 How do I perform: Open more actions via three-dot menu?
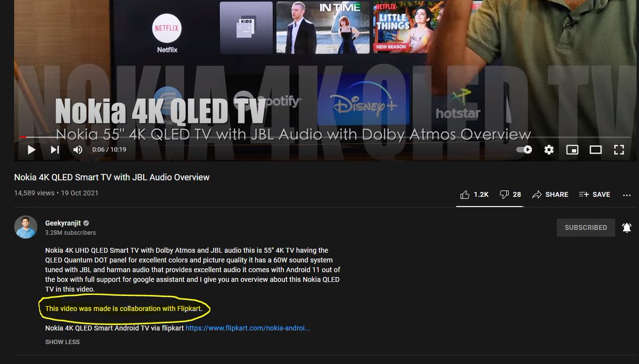[627, 195]
